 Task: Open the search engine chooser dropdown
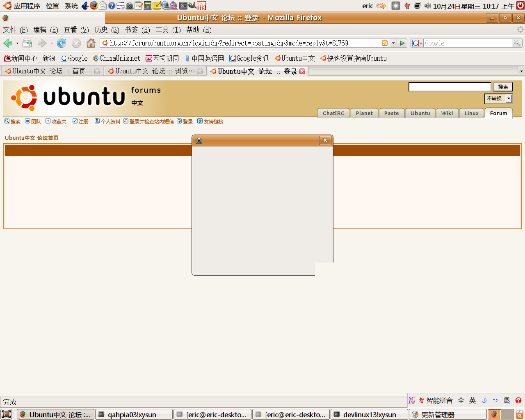(x=417, y=43)
